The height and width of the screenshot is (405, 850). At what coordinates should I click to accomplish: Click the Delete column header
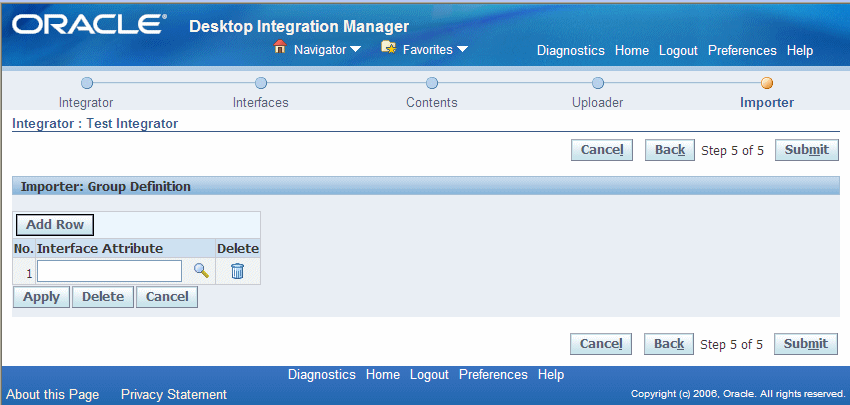(238, 249)
